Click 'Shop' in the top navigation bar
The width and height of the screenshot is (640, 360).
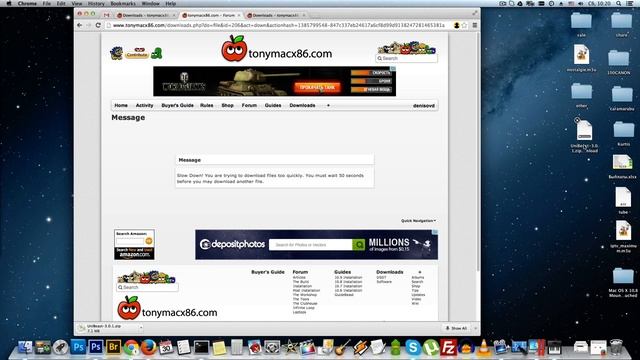tap(227, 105)
